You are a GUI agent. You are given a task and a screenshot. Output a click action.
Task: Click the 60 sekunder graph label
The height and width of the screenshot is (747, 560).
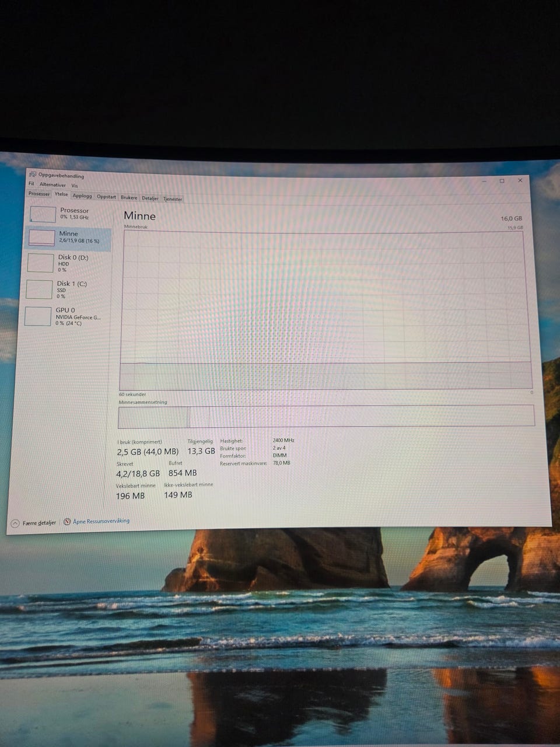tap(132, 395)
